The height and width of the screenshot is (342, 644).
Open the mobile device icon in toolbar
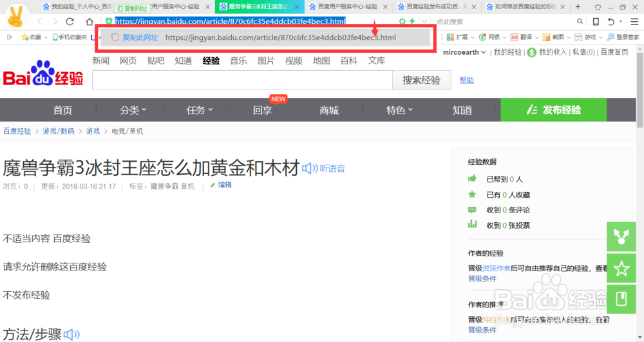pyautogui.click(x=596, y=21)
